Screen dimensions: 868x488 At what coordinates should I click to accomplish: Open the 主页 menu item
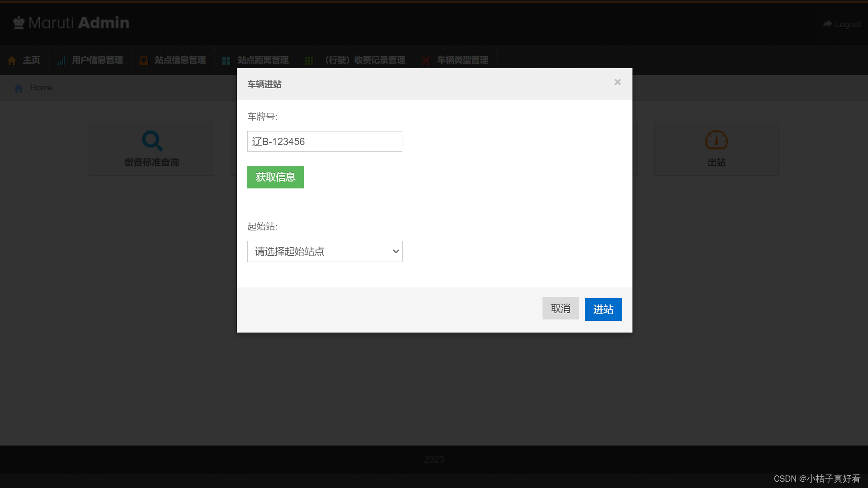tap(24, 60)
